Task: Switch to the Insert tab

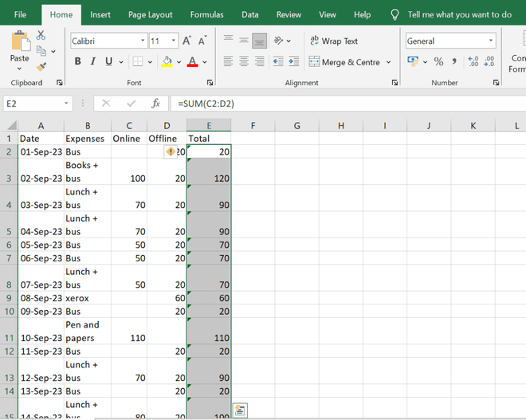Action: 100,14
